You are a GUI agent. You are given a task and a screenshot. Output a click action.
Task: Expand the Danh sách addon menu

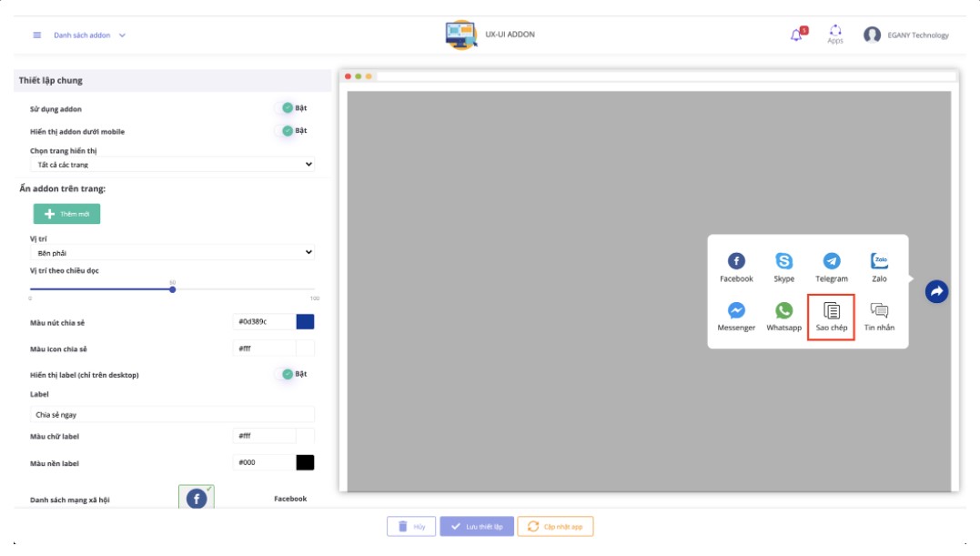pyautogui.click(x=89, y=35)
